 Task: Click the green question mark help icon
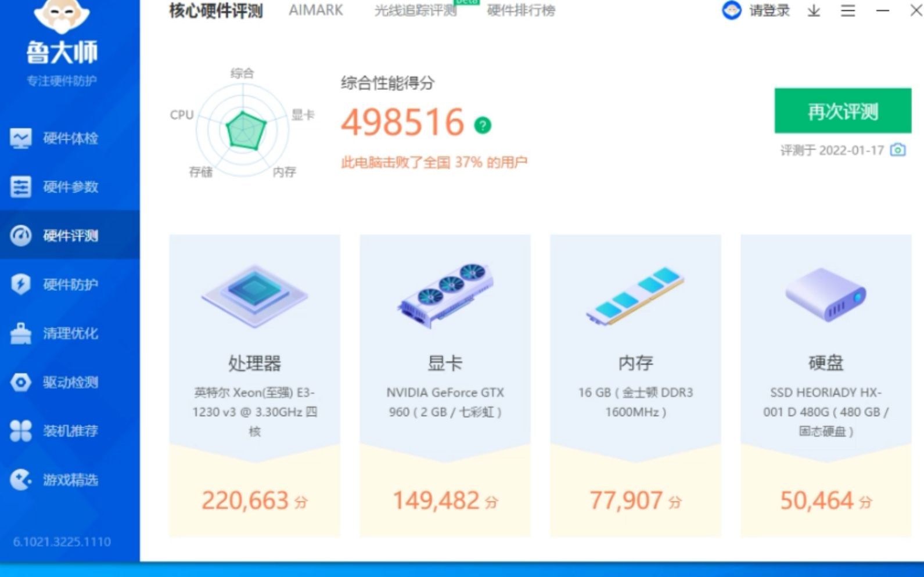pyautogui.click(x=483, y=125)
